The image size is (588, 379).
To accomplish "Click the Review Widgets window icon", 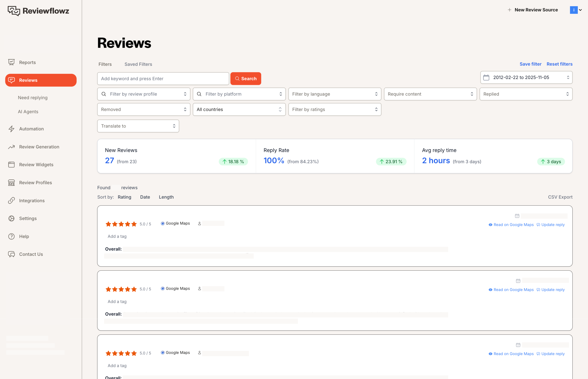I will [x=11, y=165].
